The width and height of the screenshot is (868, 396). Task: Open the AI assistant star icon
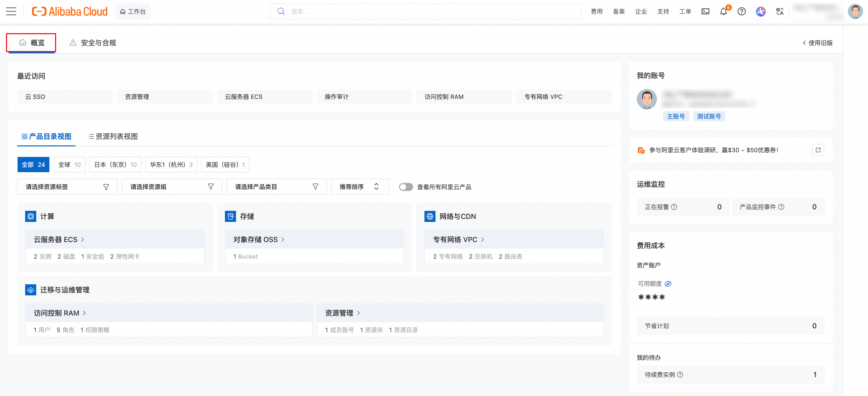coord(761,12)
